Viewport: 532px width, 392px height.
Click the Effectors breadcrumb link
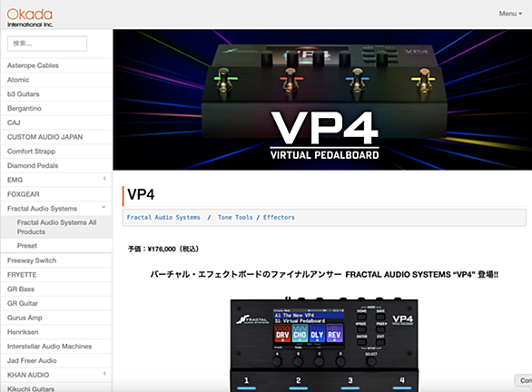(279, 218)
